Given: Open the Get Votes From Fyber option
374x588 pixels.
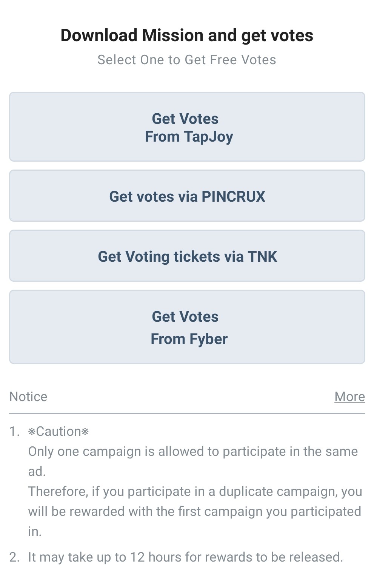Looking at the screenshot, I should [187, 327].
